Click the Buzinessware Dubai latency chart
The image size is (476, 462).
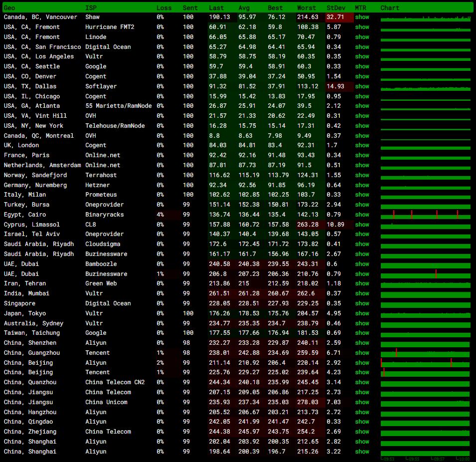[425, 274]
